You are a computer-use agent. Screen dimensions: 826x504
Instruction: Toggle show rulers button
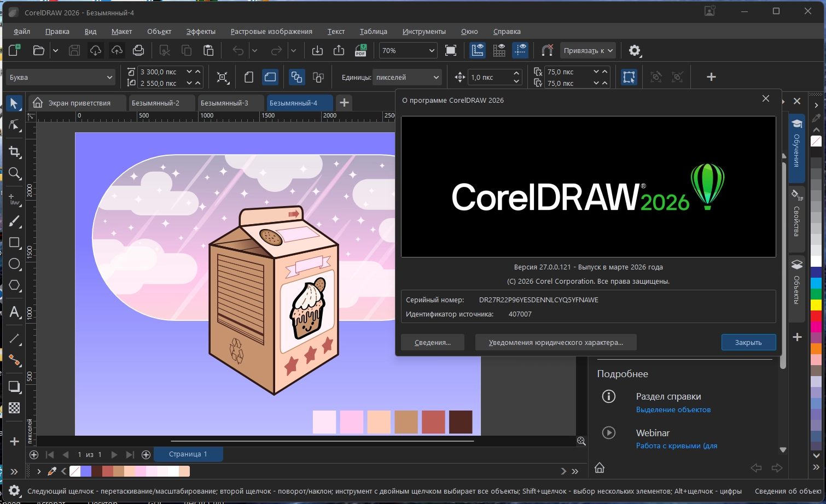[478, 51]
